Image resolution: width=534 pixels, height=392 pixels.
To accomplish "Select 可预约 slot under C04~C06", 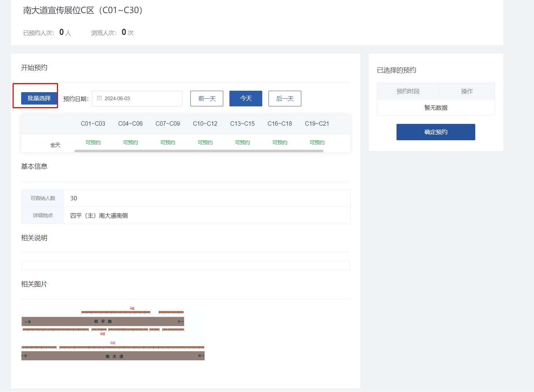I will click(x=130, y=142).
